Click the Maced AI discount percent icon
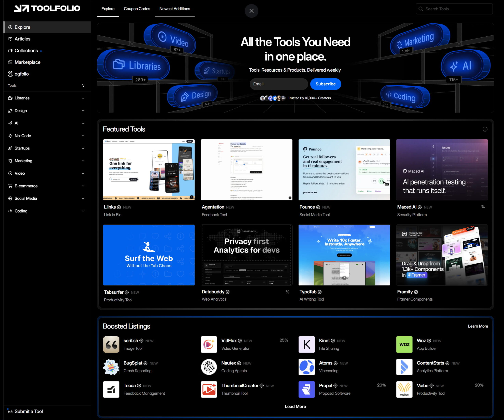Screen dimensions: 504x420 click(483, 207)
